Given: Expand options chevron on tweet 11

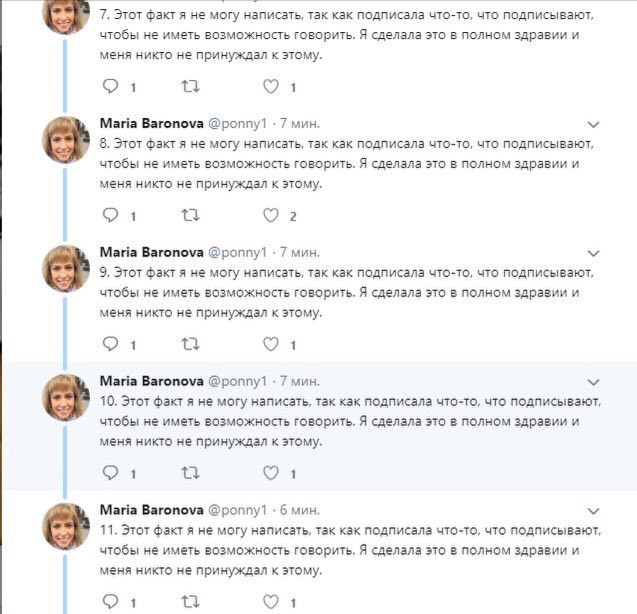Looking at the screenshot, I should point(594,511).
